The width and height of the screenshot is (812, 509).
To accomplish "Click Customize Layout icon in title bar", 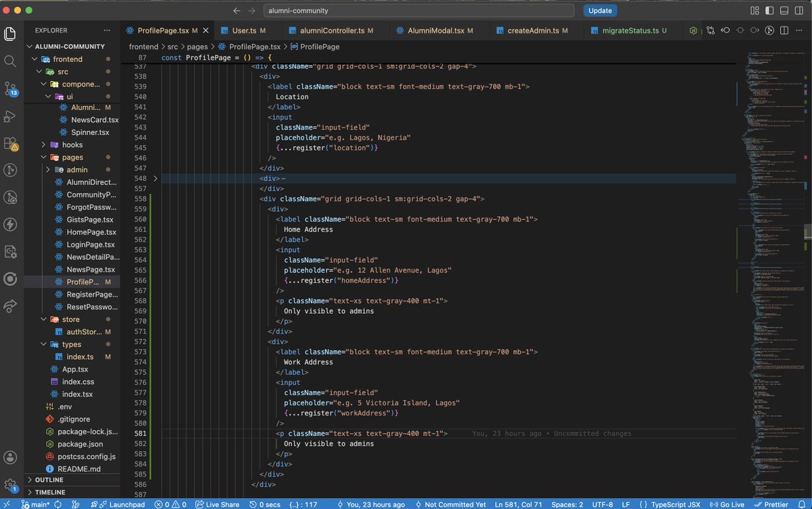I will pyautogui.click(x=754, y=10).
